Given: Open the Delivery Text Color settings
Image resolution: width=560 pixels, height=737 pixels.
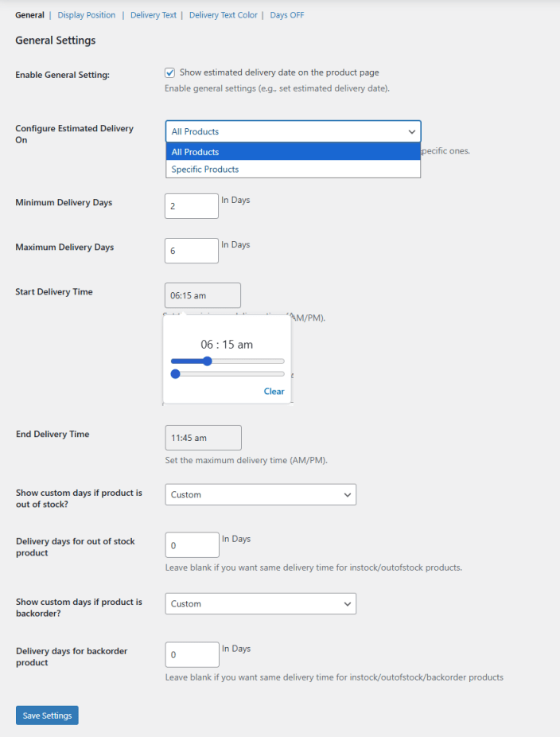Looking at the screenshot, I should point(223,14).
